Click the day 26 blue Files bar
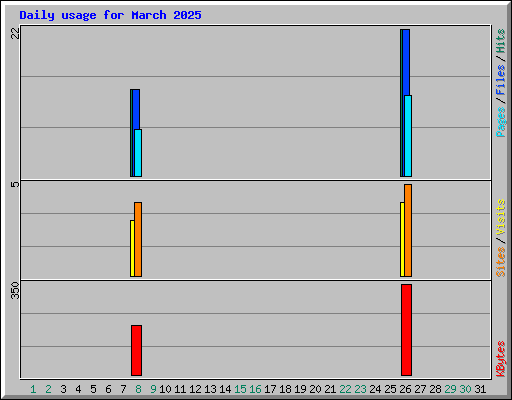This screenshot has height=400, width=512. pos(406,62)
